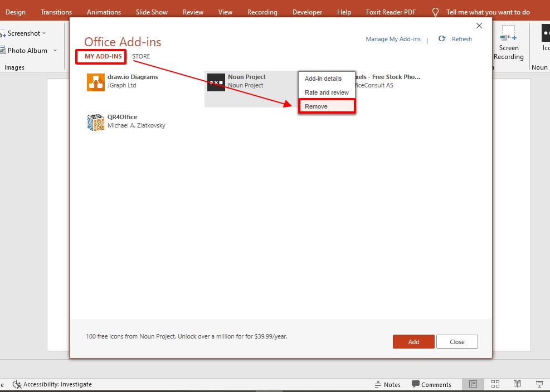
Task: Expand the Photo Album dropdown chevron
Action: (55, 50)
